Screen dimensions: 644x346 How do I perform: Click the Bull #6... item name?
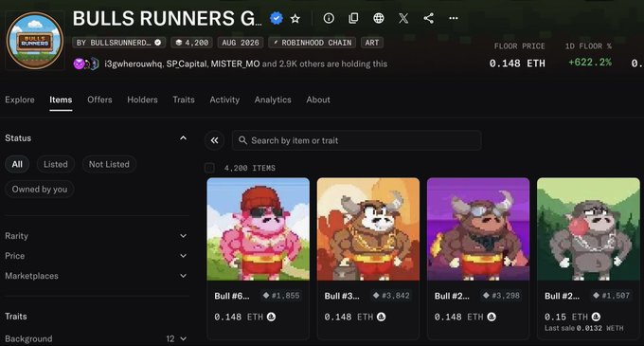232,296
